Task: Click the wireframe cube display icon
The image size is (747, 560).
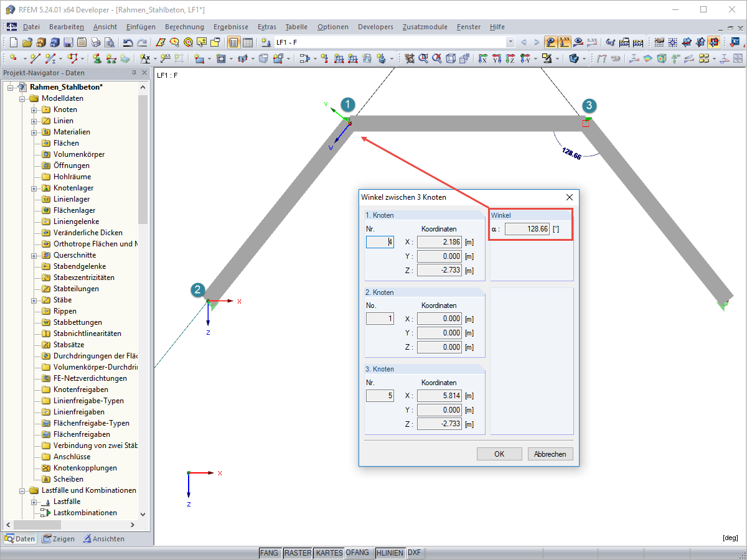Action: click(x=451, y=58)
